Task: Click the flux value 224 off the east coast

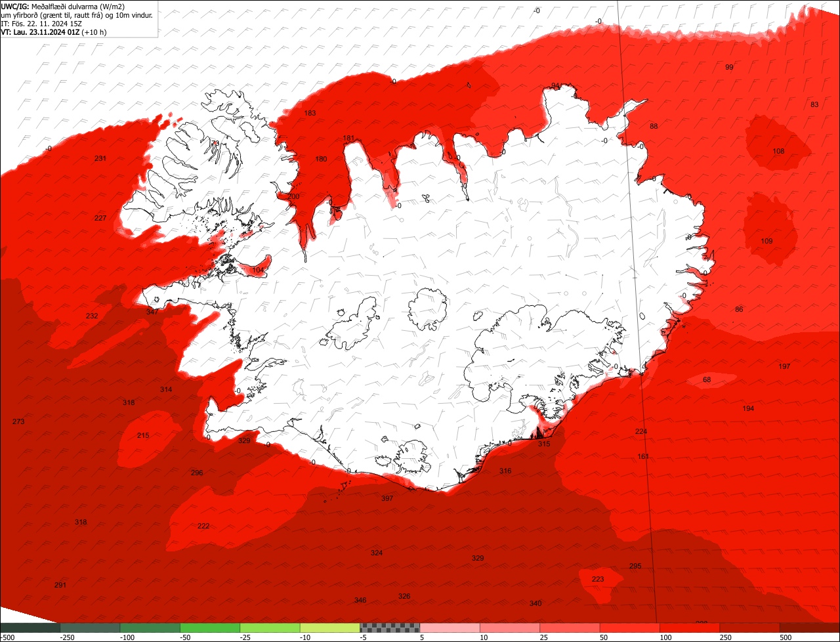Action: 641,431
